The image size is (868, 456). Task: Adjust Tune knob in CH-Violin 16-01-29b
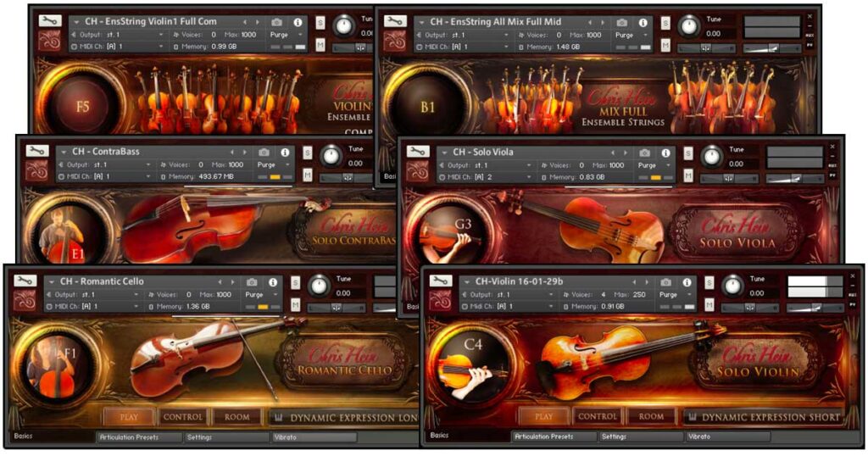[732, 286]
